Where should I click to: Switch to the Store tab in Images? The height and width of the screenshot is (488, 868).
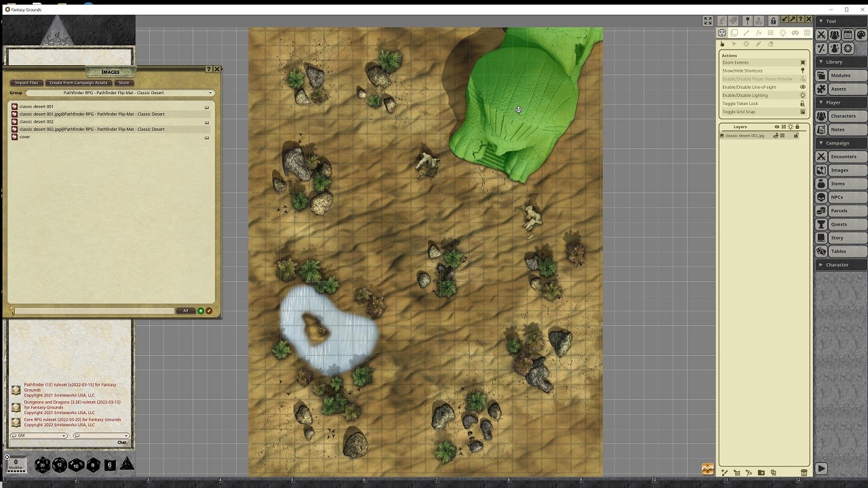tap(123, 83)
